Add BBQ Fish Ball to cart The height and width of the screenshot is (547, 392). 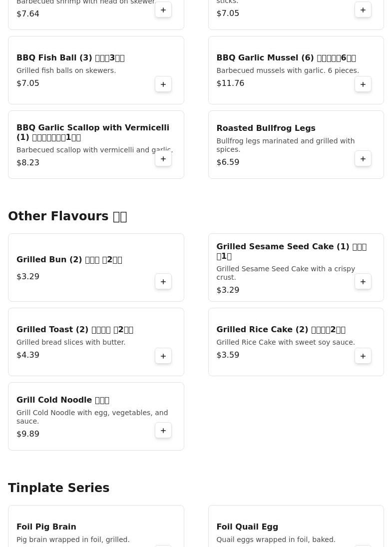point(163,84)
